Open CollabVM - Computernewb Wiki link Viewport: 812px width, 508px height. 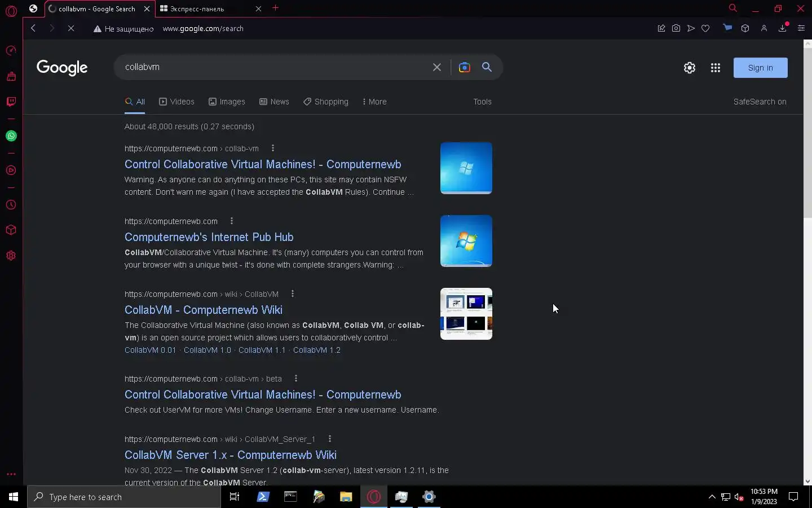point(204,310)
